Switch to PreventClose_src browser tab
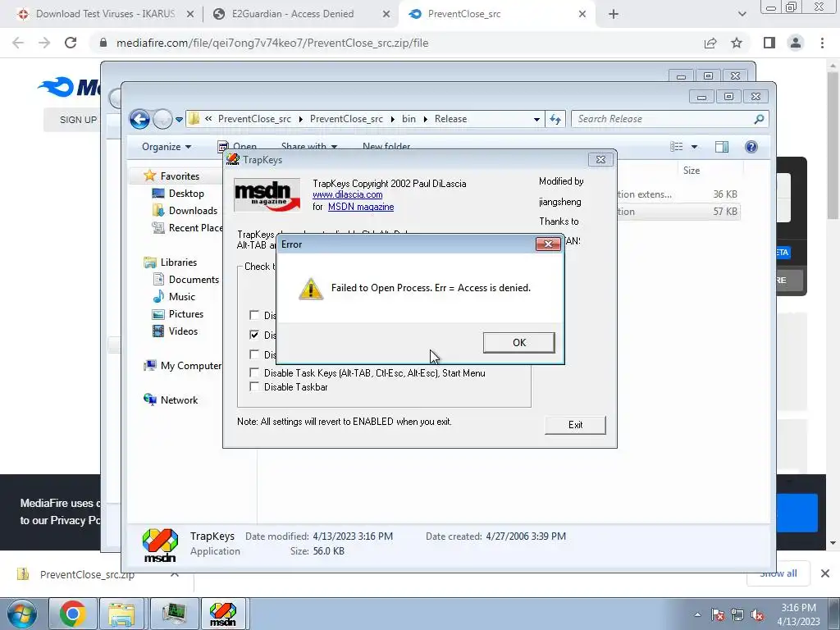840x630 pixels. pyautogui.click(x=464, y=14)
